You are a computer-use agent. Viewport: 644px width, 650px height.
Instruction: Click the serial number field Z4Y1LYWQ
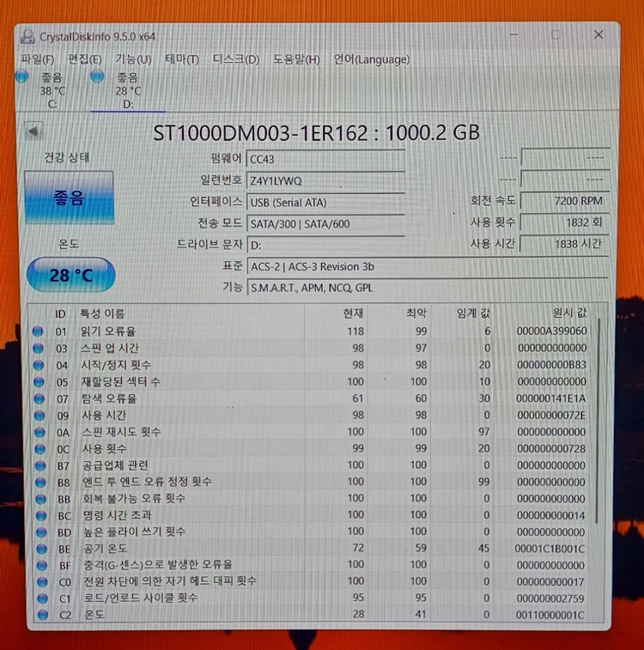tap(325, 180)
